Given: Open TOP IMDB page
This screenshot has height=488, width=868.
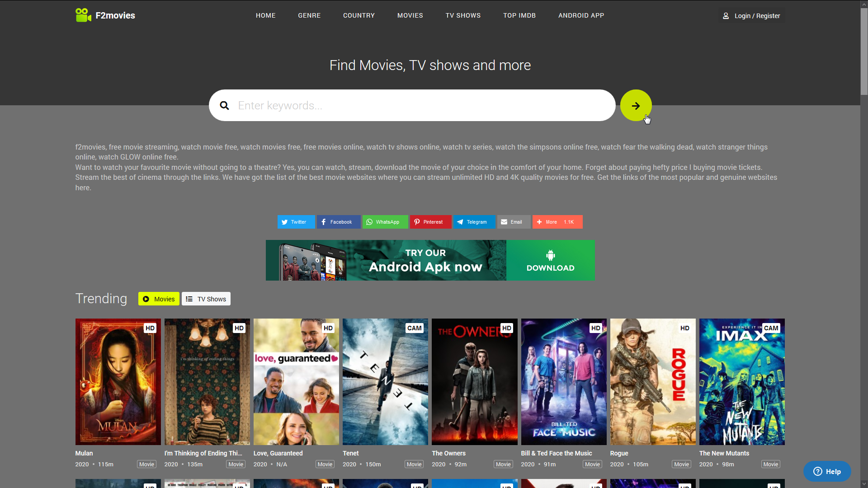Looking at the screenshot, I should 519,15.
